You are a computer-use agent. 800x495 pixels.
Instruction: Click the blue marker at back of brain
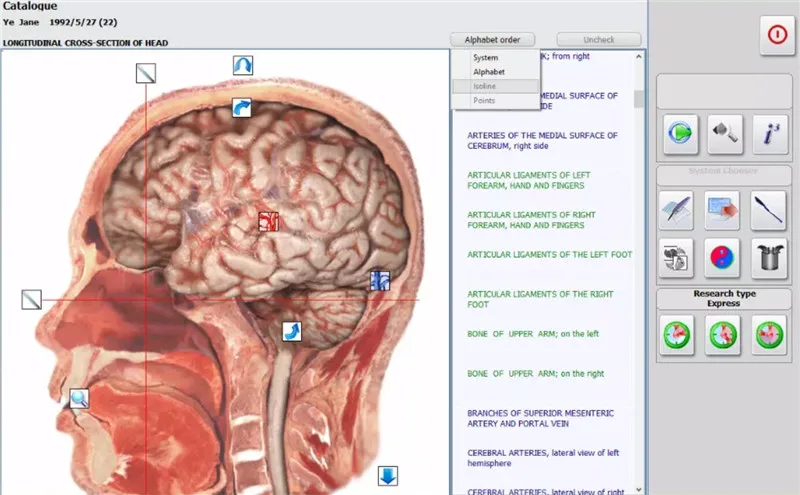(x=379, y=280)
